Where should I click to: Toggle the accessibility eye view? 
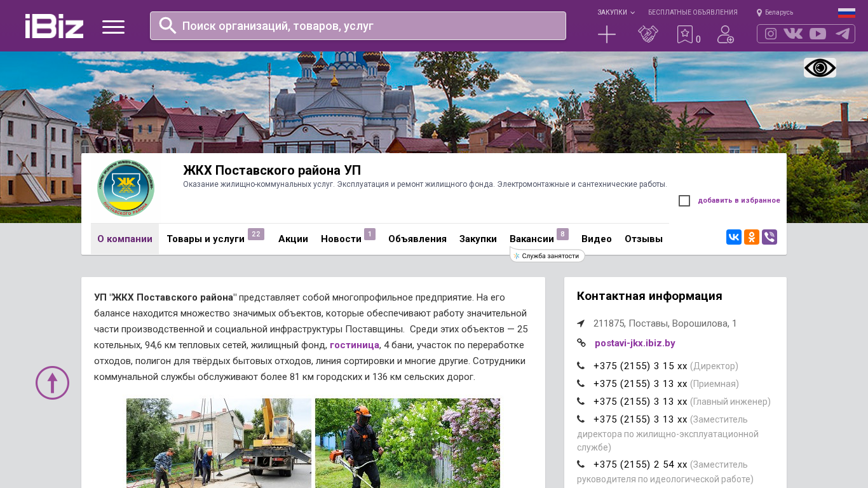click(820, 67)
